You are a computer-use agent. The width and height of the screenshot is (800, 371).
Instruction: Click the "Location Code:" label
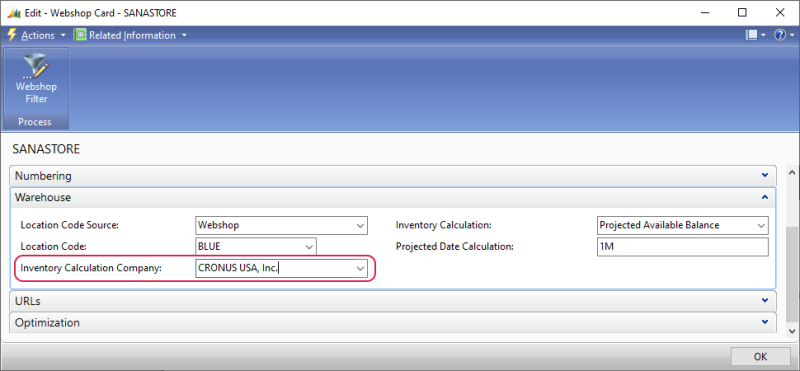(x=54, y=246)
